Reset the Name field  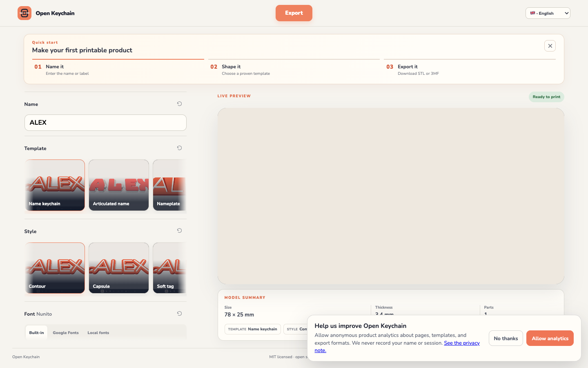179,104
